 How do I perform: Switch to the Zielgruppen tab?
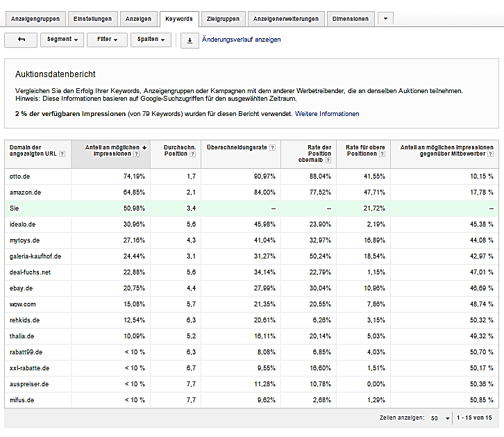pos(223,19)
